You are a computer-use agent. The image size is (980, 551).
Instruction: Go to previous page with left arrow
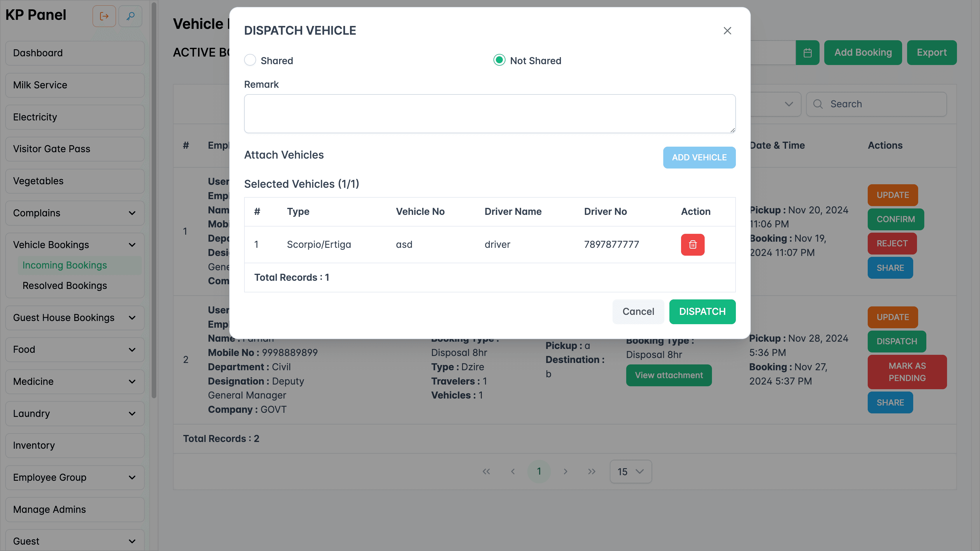513,471
